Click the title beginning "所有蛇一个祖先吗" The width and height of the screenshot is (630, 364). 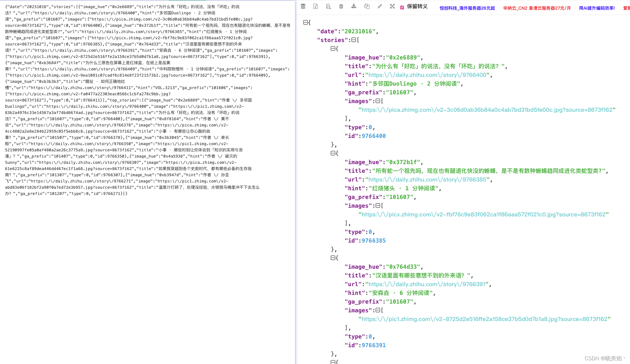pyautogui.click(x=489, y=171)
